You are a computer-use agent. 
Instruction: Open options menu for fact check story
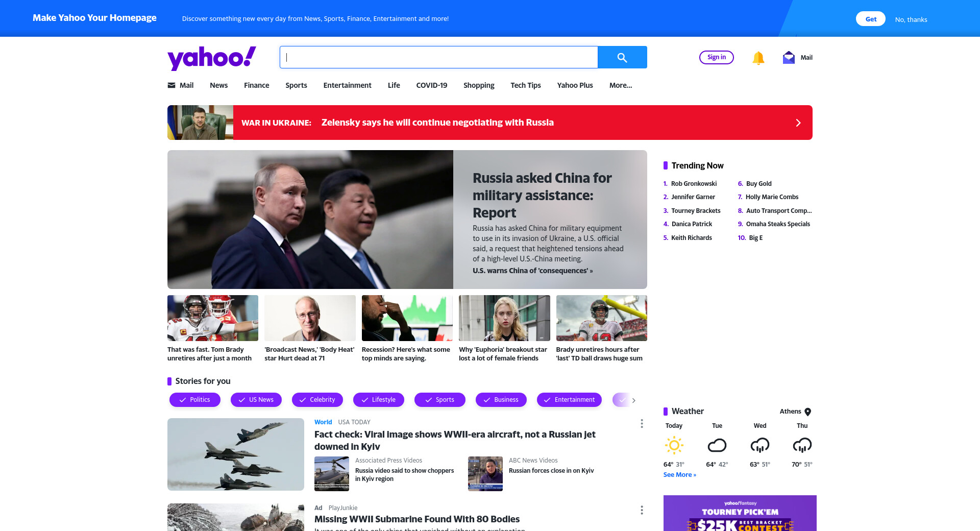pos(642,424)
